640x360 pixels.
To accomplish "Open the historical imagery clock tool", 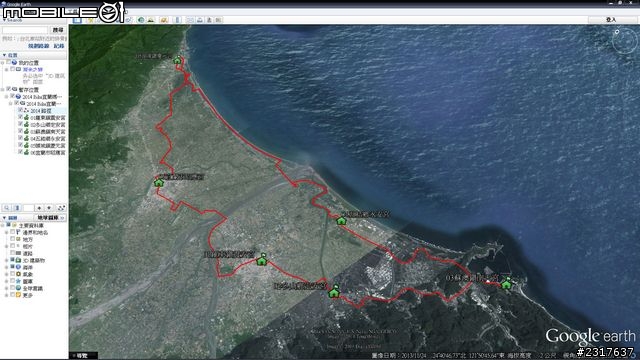I will point(141,20).
